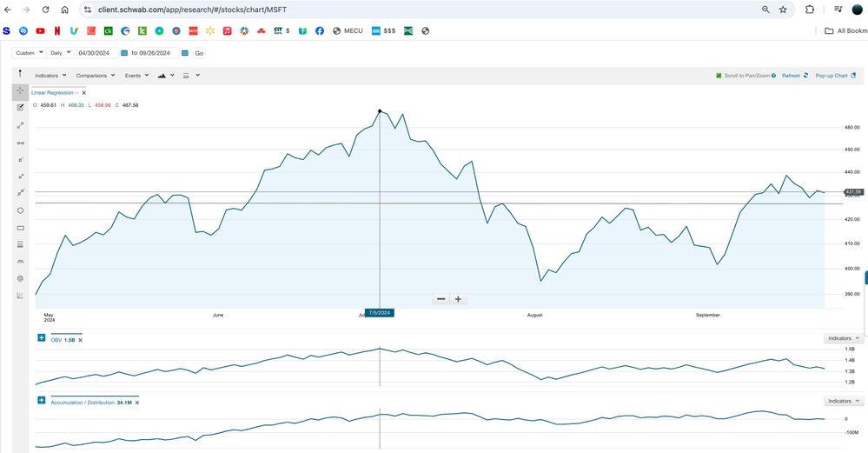The image size is (868, 453).
Task: Open the Comparisons dropdown menu
Action: pyautogui.click(x=96, y=76)
